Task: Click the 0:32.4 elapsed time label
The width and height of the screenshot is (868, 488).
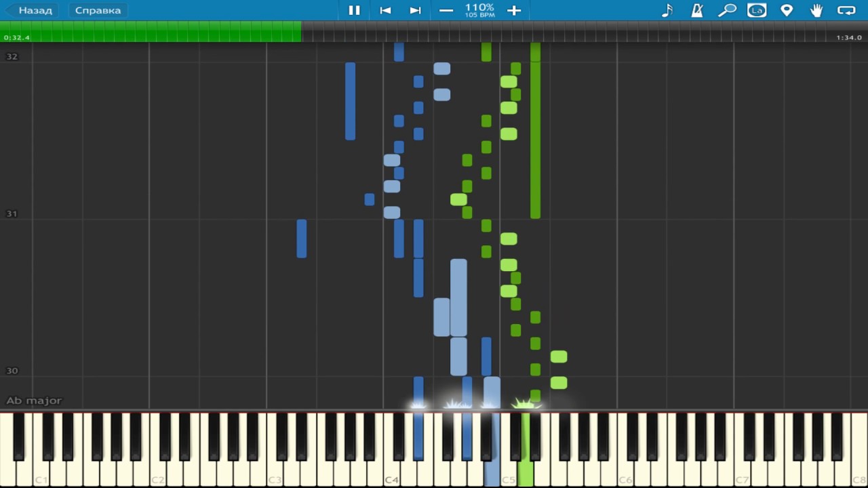Action: pos(17,38)
